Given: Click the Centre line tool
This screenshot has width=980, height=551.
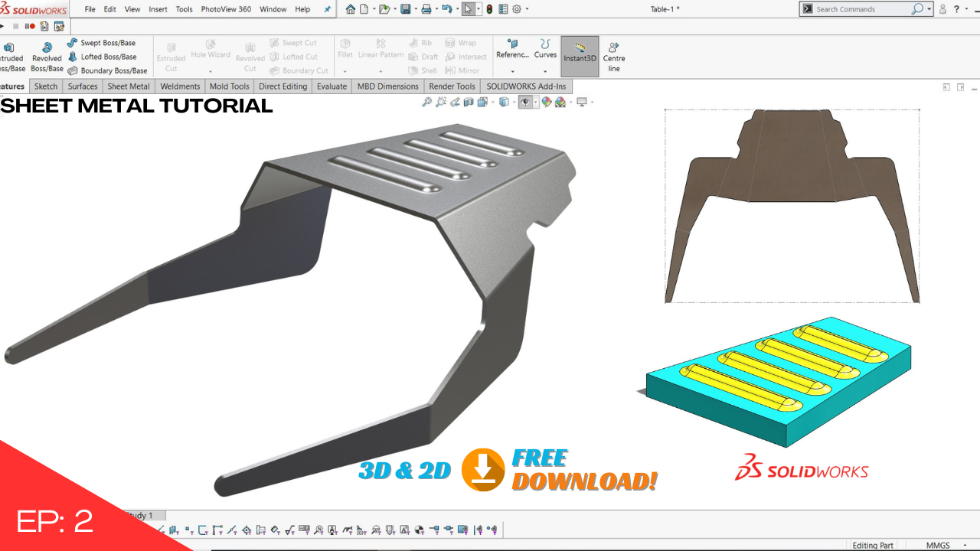Looking at the screenshot, I should click(x=613, y=57).
